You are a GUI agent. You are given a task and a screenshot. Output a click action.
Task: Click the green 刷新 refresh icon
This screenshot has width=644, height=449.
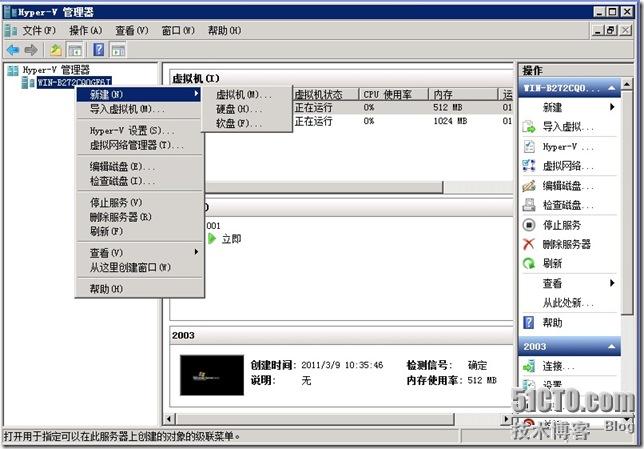coord(529,263)
